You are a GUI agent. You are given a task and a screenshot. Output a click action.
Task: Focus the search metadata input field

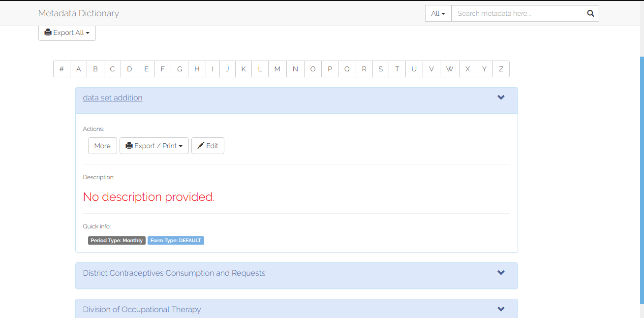518,13
